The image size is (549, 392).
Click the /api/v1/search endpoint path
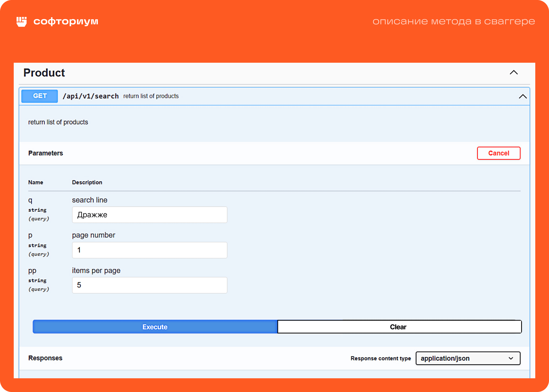point(91,96)
